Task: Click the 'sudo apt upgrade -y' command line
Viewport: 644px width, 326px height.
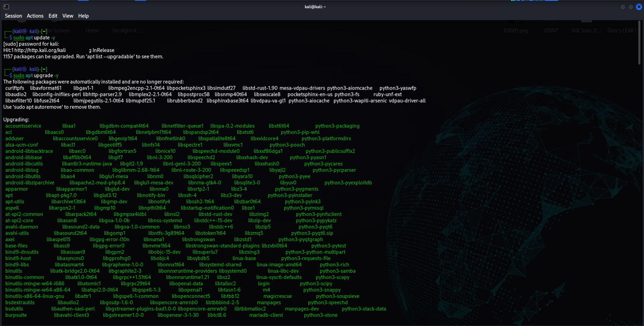Action: pos(36,75)
